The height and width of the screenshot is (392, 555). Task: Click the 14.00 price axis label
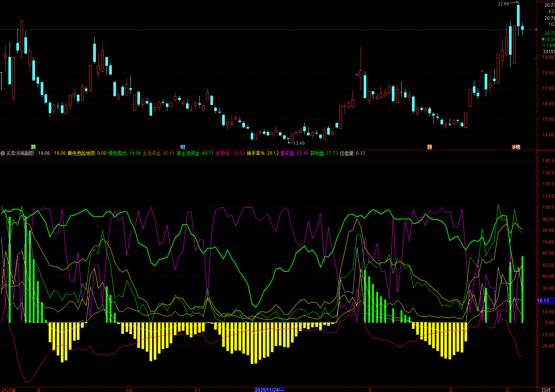coord(548,135)
